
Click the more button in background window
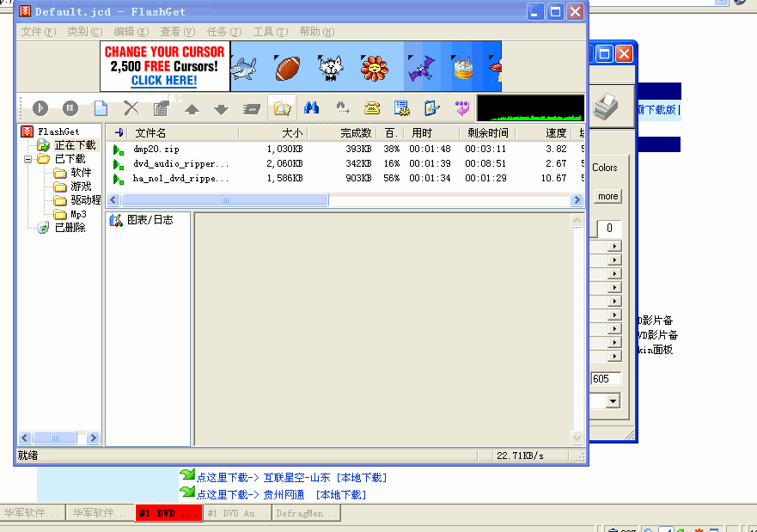tap(607, 197)
